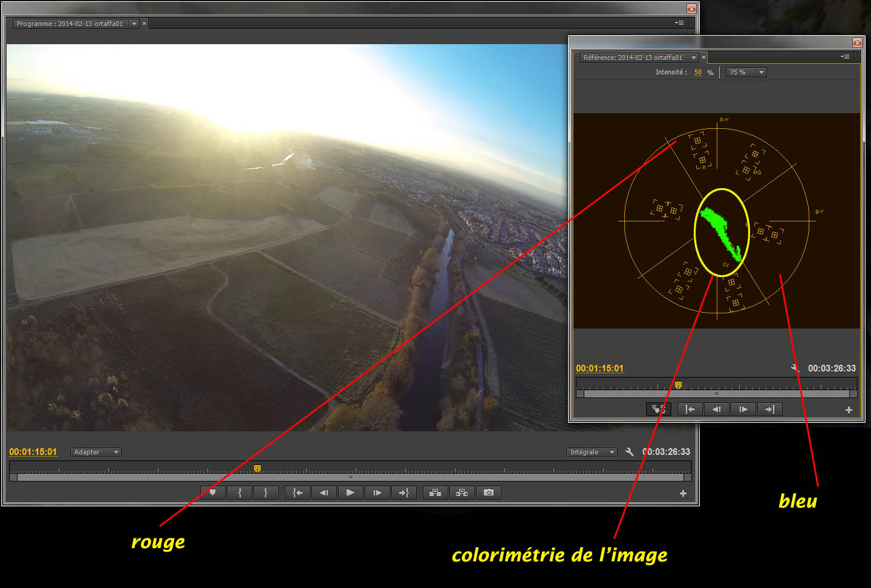Open the Program monitor button editor plus
This screenshot has width=871, height=588.
(683, 494)
